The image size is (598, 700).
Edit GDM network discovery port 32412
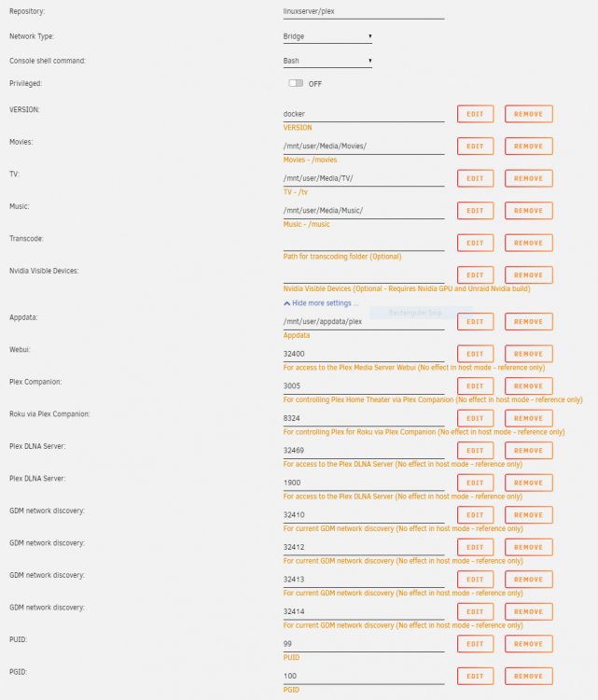click(475, 547)
